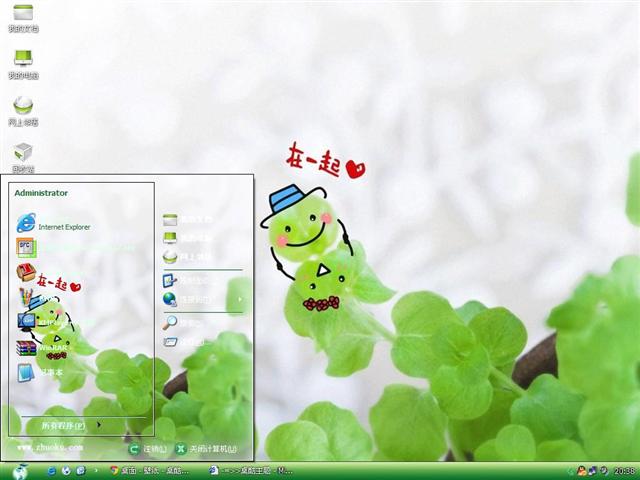Click the second quick launch browser icon
The image size is (640, 480).
[66, 471]
